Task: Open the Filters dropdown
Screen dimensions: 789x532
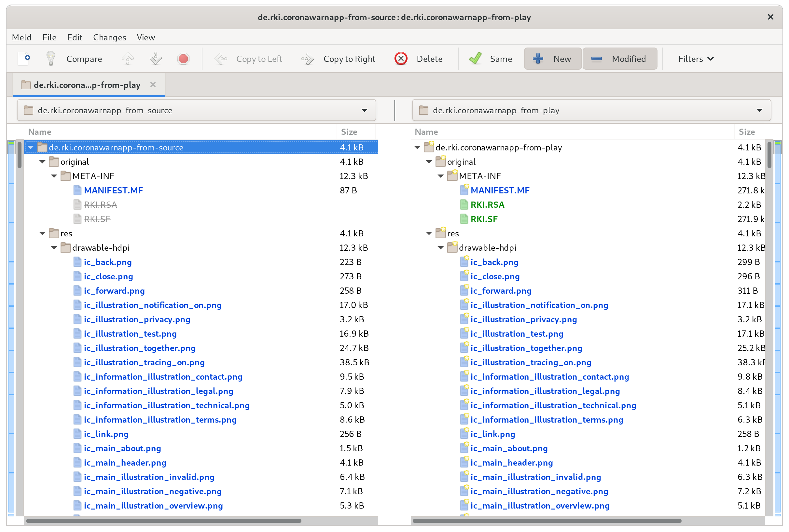Action: point(696,59)
